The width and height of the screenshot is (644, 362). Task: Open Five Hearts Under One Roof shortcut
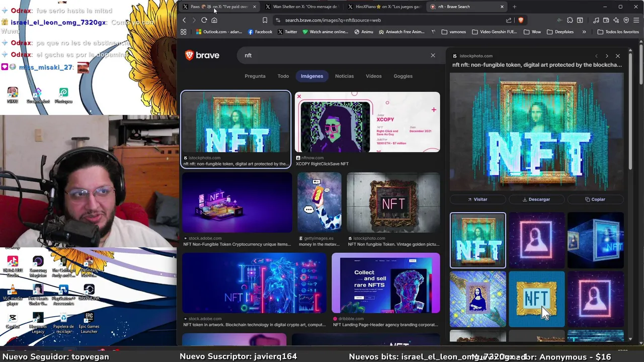38,295
